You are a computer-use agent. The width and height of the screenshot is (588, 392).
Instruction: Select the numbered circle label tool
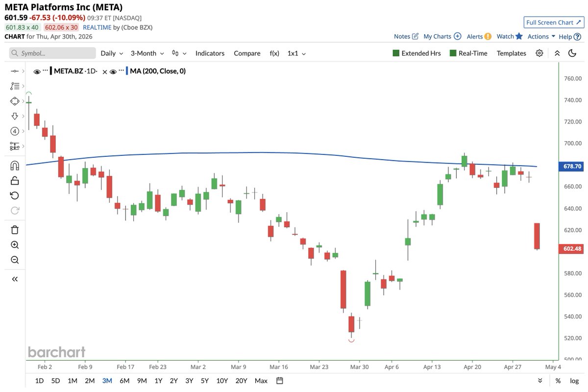coord(14,131)
